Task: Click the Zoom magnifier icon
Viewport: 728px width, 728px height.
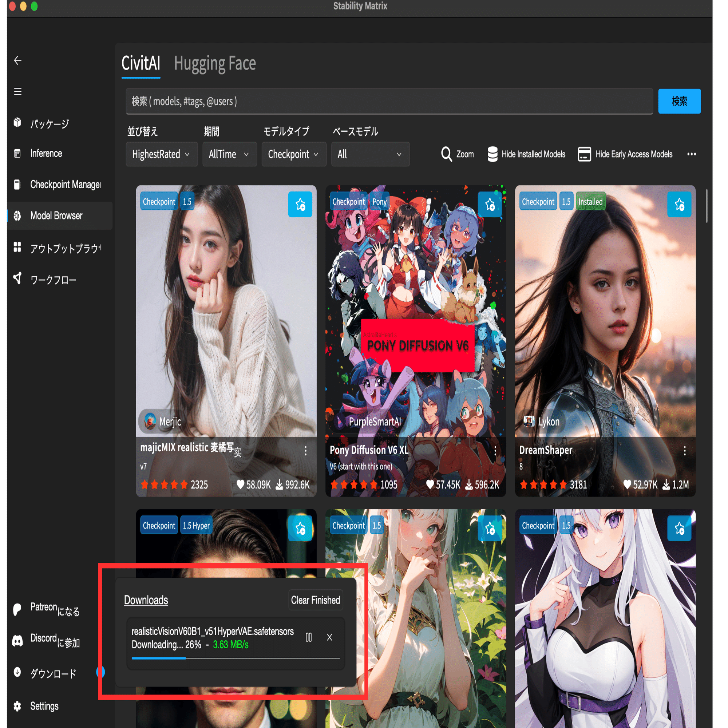Action: click(x=447, y=154)
